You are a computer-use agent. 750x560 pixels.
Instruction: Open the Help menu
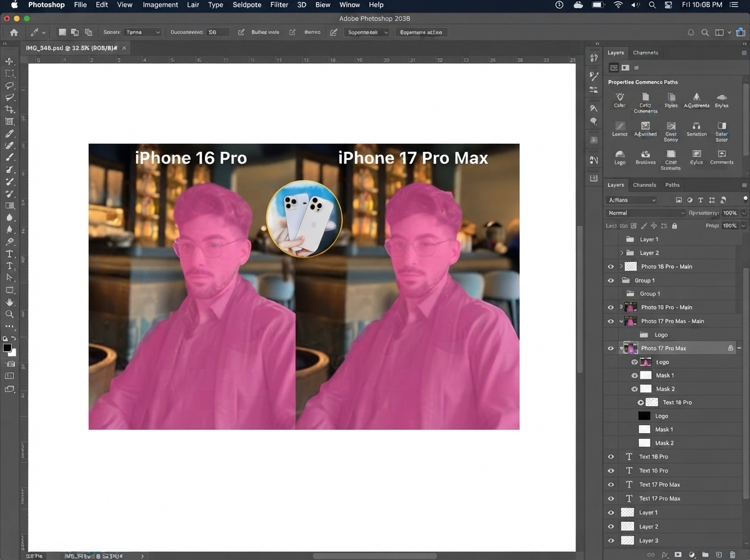[x=376, y=5]
